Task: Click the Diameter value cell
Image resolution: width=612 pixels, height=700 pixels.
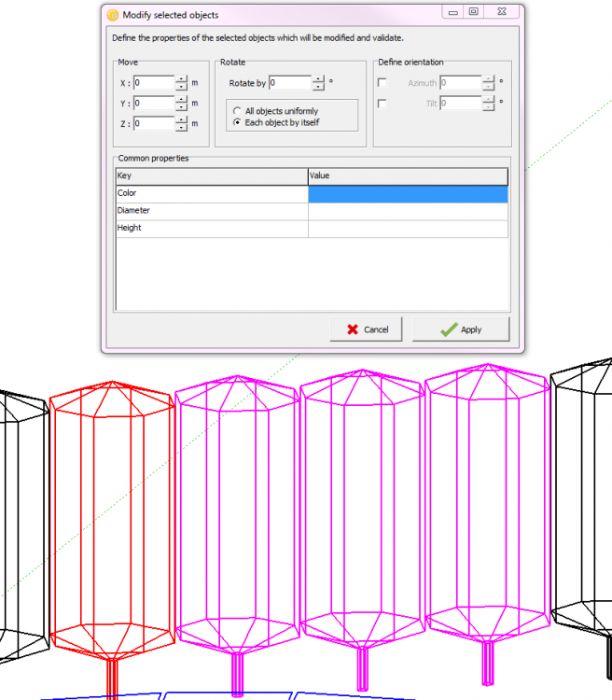Action: (408, 211)
